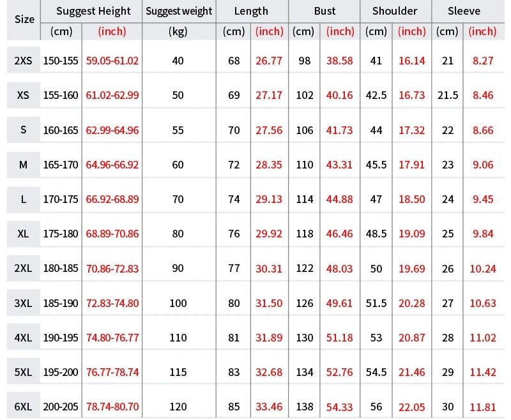Click the 150-155 height range cell
The height and width of the screenshot is (420, 511).
61,61
